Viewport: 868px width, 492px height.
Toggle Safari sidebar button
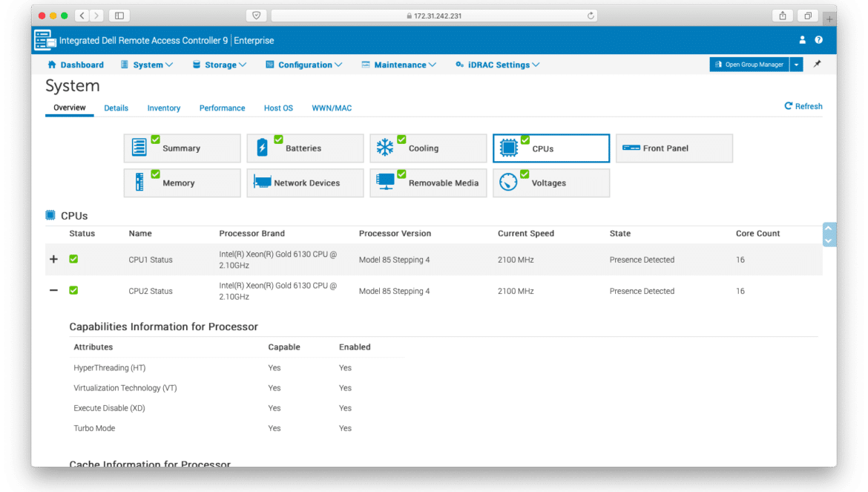[119, 16]
